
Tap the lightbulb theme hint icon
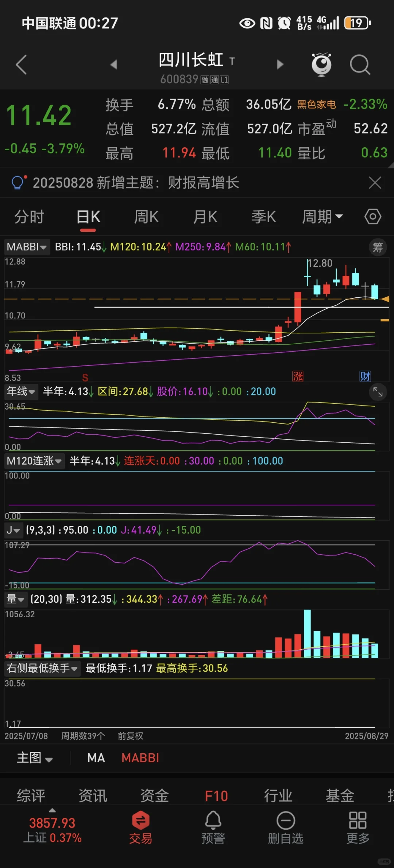point(19,182)
